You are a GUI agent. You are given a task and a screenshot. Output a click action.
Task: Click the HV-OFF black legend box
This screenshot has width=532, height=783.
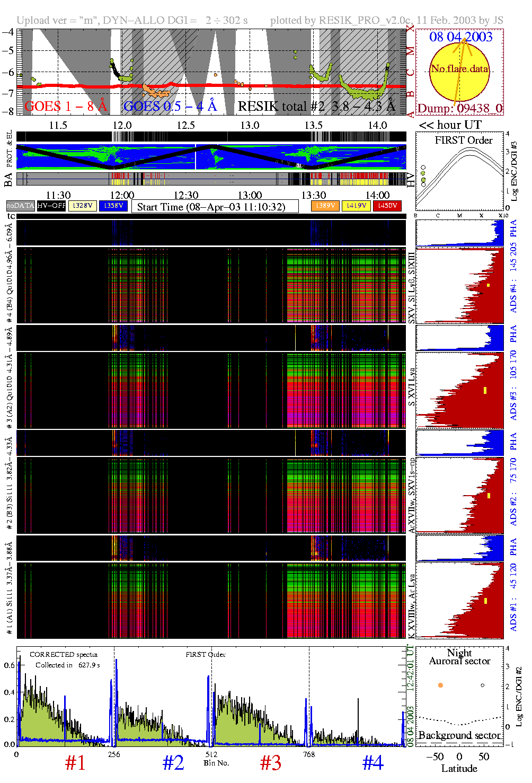tap(51, 206)
